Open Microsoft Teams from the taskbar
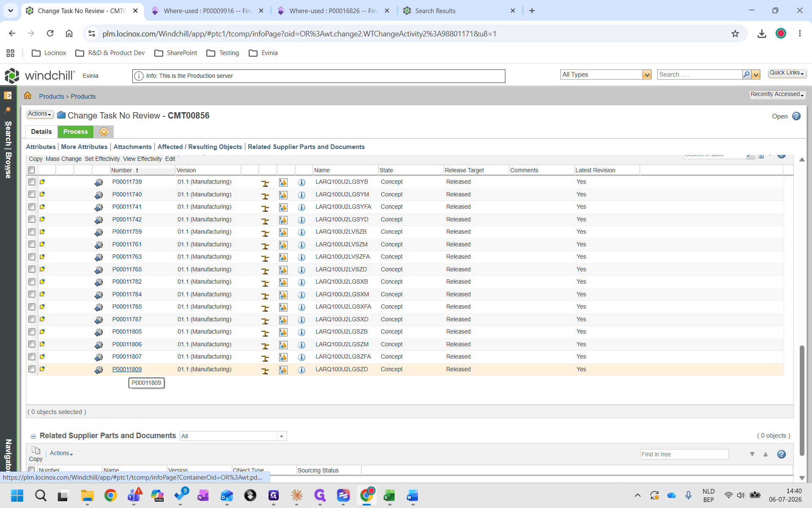The height and width of the screenshot is (508, 812). click(134, 495)
